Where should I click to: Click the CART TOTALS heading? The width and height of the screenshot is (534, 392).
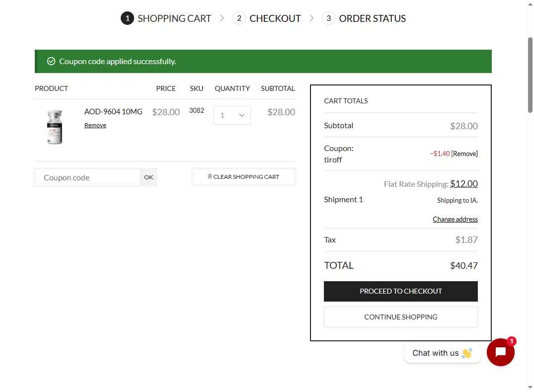(x=346, y=101)
